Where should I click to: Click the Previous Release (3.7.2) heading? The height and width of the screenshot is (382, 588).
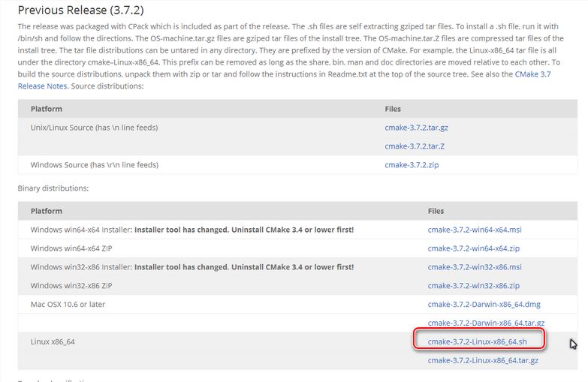(x=80, y=10)
